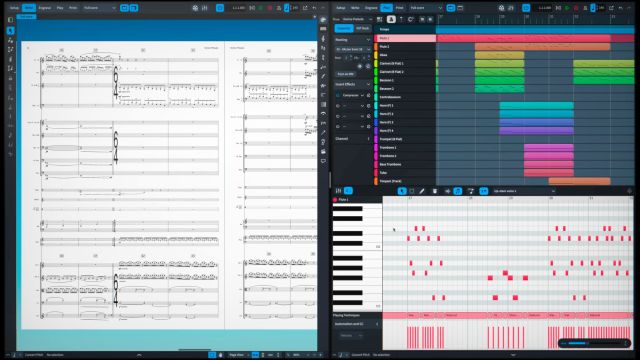Select the erase tool in Key Editor
This screenshot has height=360, width=640.
435,191
